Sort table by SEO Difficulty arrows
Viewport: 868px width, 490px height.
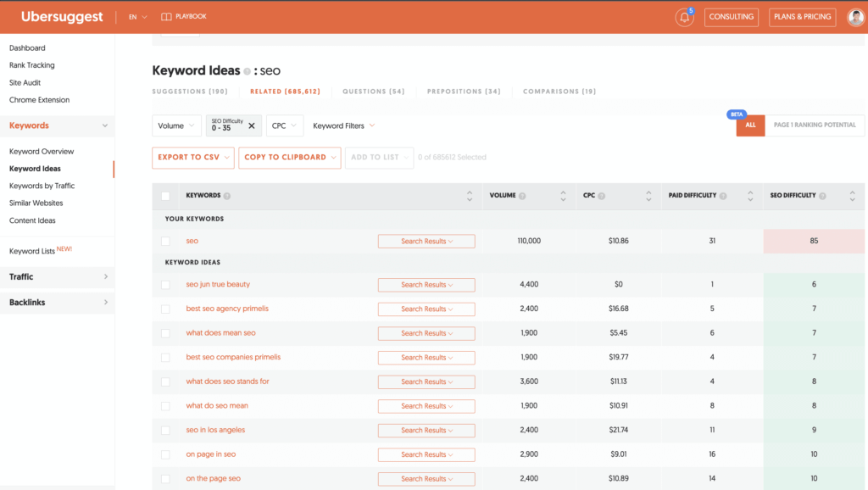853,196
